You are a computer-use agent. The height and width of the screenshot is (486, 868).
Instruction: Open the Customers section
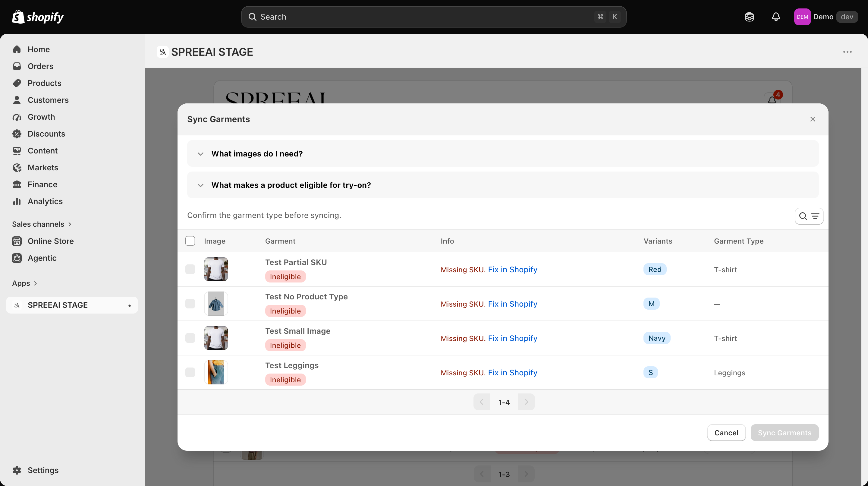pyautogui.click(x=48, y=100)
